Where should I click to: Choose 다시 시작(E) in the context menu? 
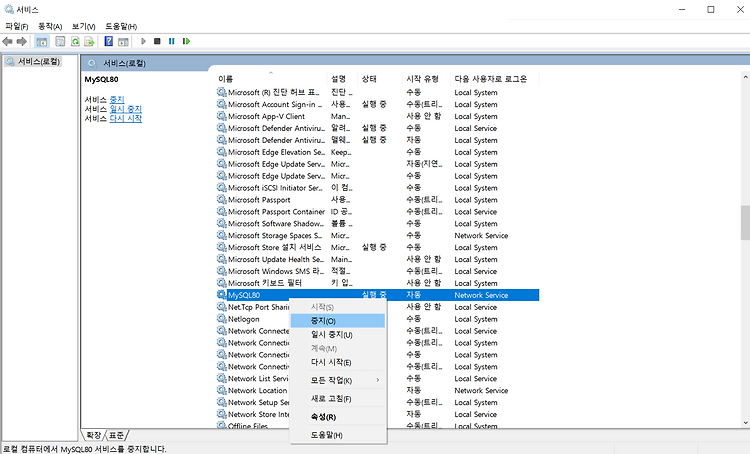pyautogui.click(x=338, y=363)
